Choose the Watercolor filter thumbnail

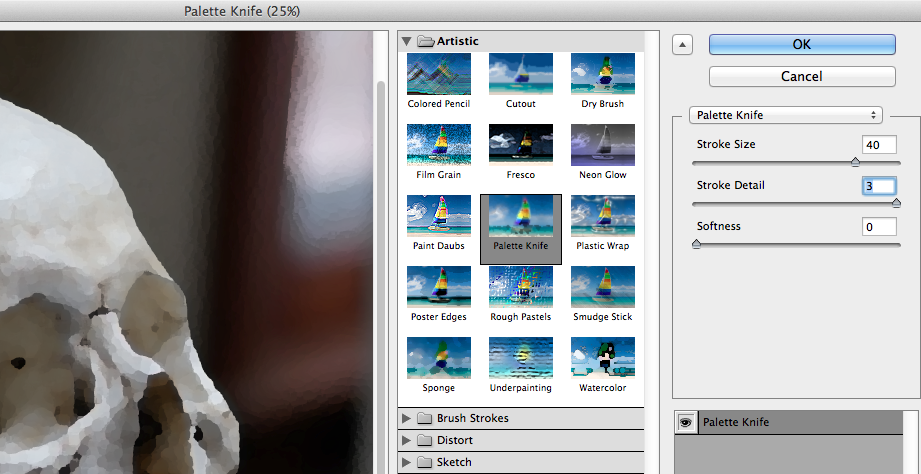coord(603,358)
